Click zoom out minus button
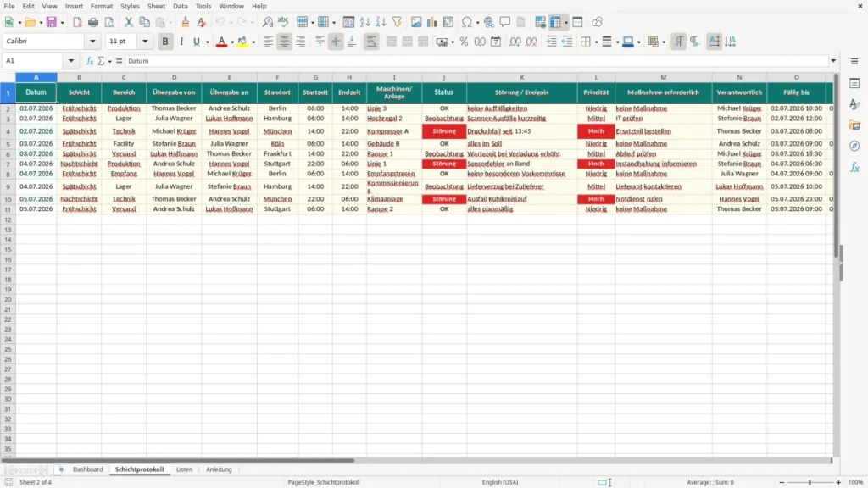The height and width of the screenshot is (488, 868). click(x=782, y=482)
